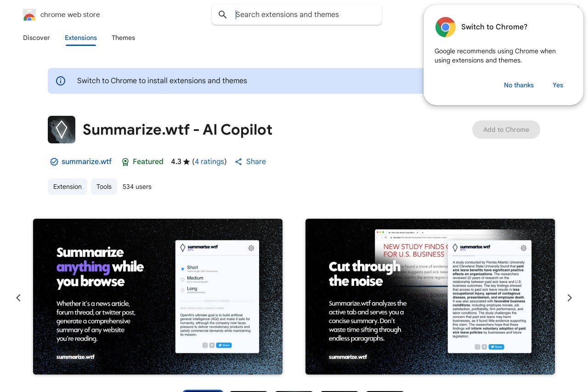Viewport: 588px width, 392px height.
Task: Select the Medium radio option in screenshot
Action: click(x=183, y=279)
